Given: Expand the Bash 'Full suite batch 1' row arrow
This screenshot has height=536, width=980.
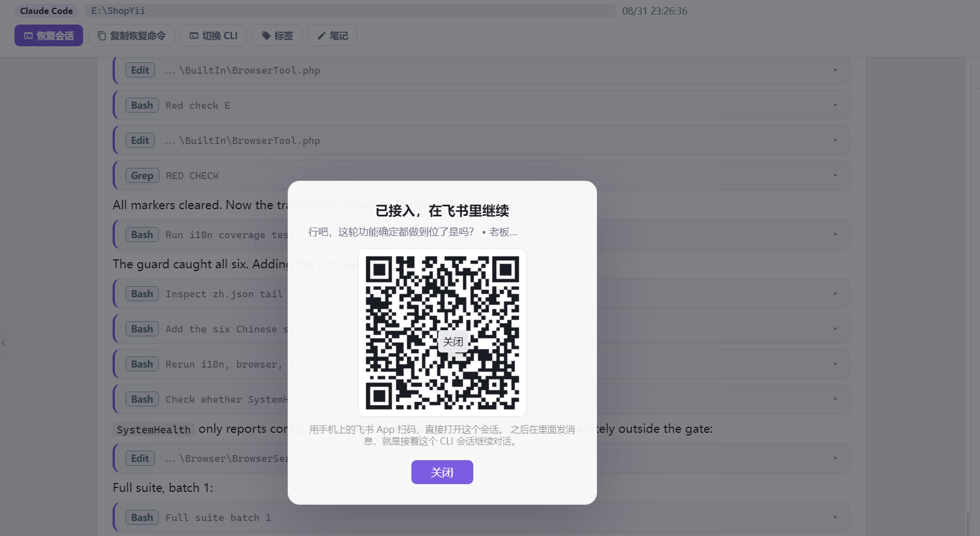Looking at the screenshot, I should [835, 517].
